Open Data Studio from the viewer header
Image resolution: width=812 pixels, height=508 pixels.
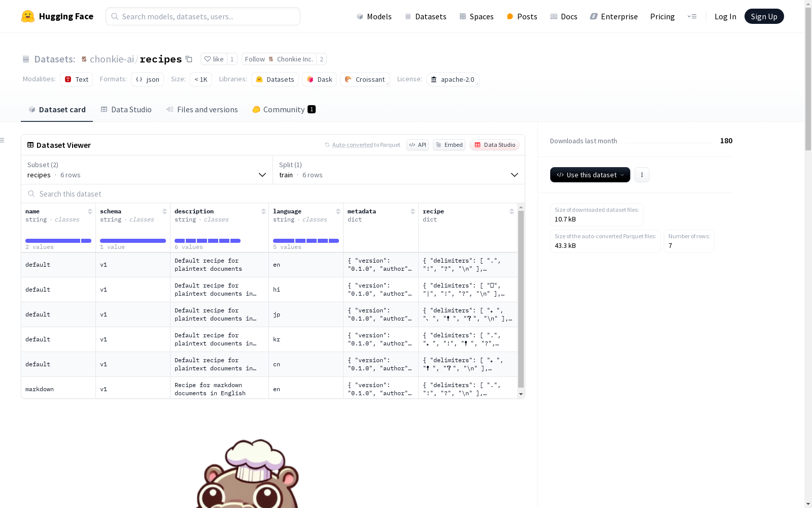495,145
